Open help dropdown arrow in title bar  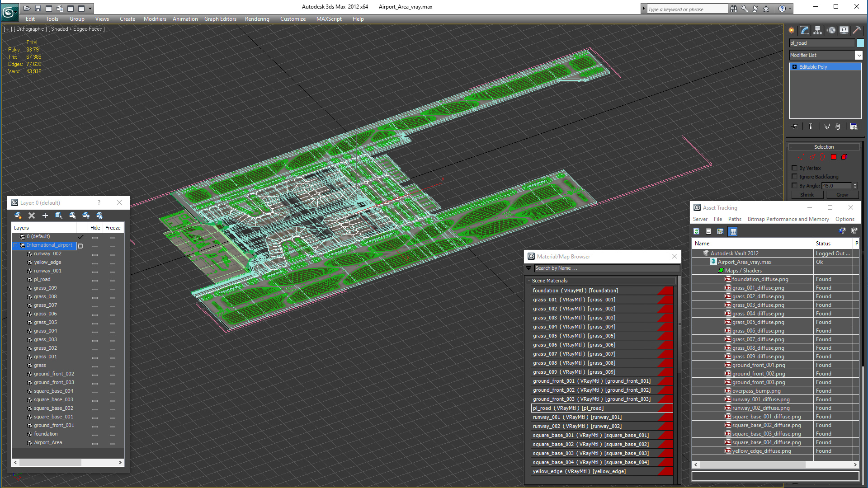click(x=790, y=9)
